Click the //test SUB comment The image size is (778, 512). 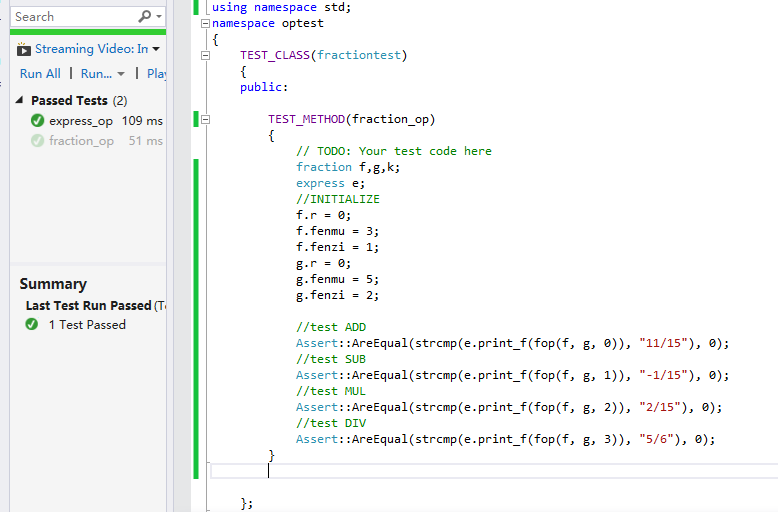331,359
